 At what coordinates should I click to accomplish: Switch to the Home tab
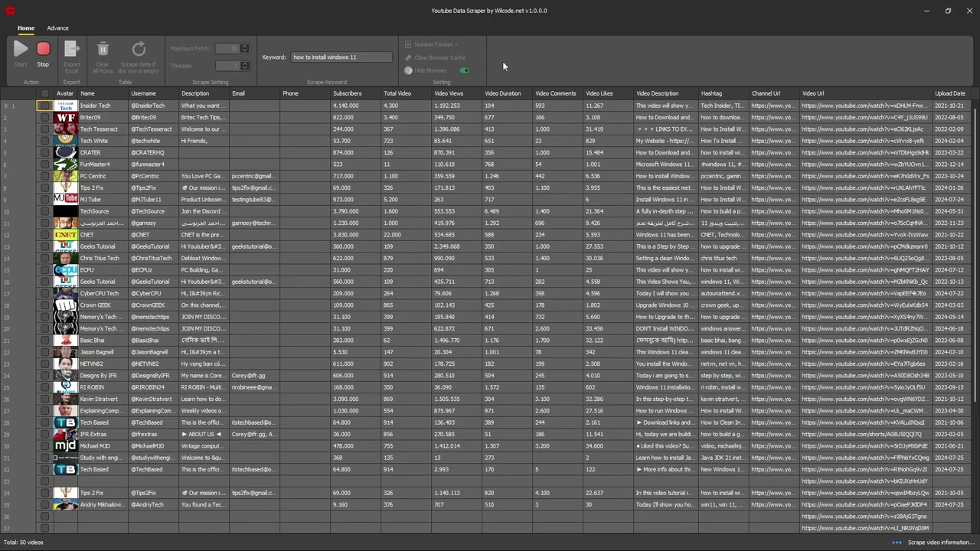[26, 28]
